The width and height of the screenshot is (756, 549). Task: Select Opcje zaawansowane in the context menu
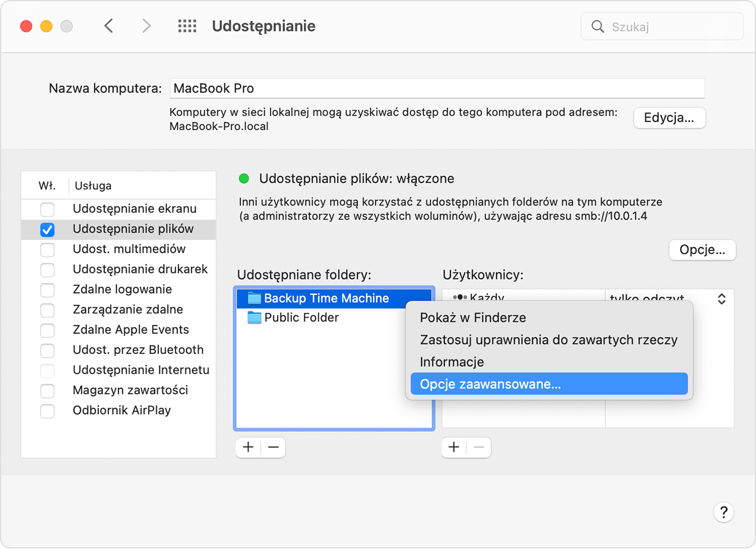(490, 384)
